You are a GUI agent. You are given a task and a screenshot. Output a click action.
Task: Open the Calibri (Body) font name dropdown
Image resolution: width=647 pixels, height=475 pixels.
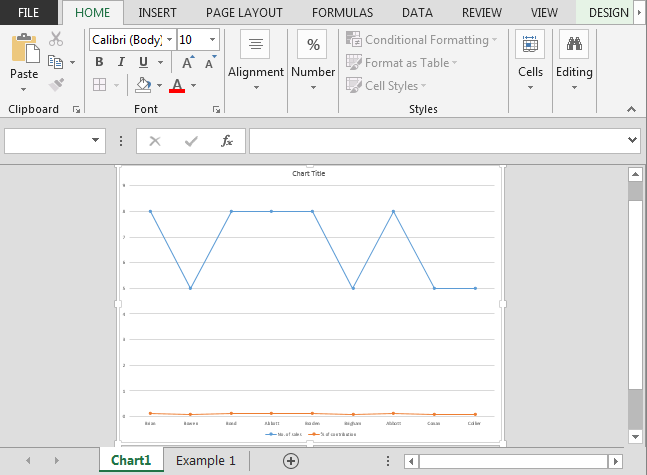click(x=170, y=40)
